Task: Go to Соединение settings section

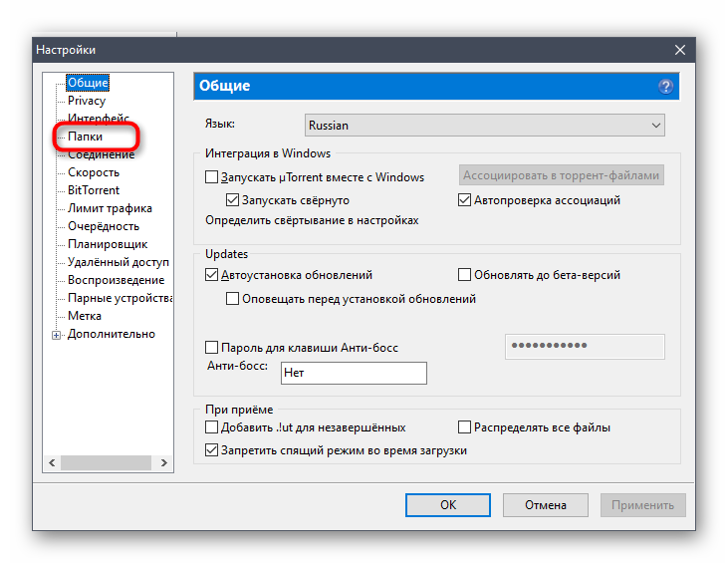Action: tap(102, 154)
